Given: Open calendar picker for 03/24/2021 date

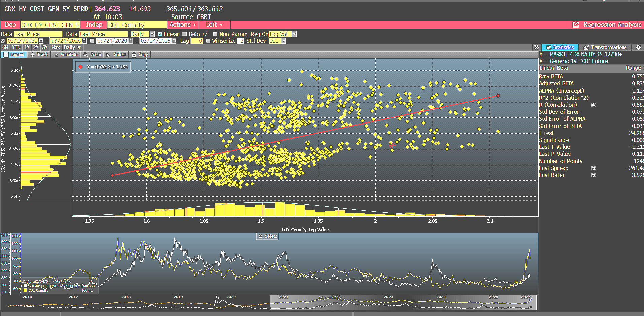Looking at the screenshot, I should coord(41,41).
